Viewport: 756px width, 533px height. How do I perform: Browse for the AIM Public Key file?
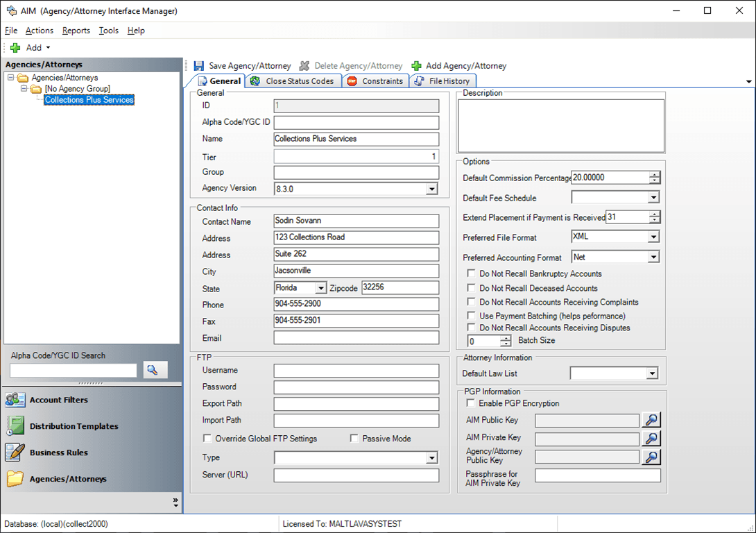tap(651, 420)
